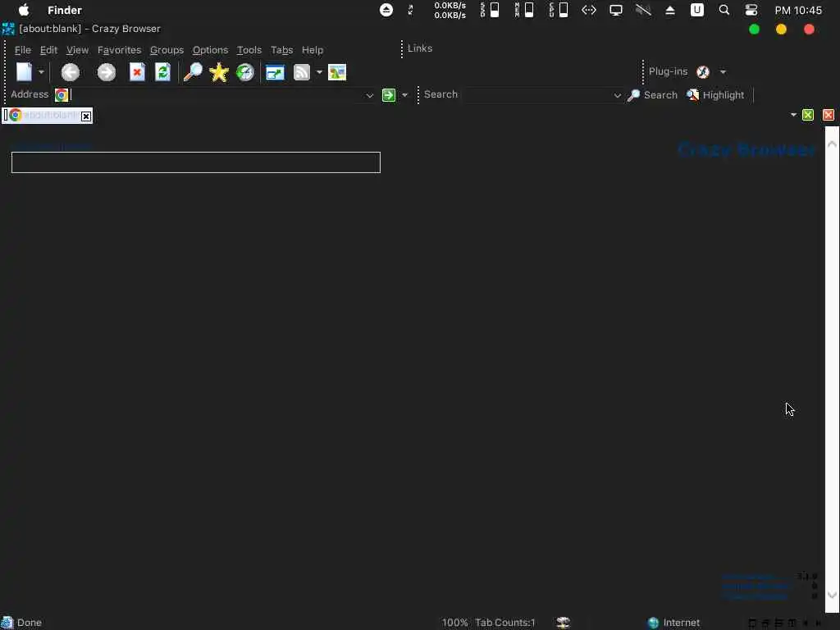Click the Plug-ins compass icon

click(703, 72)
